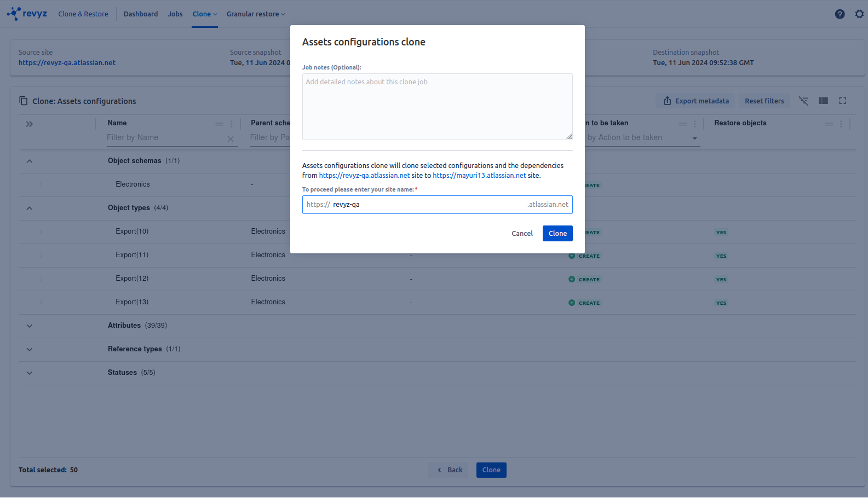Open the Action to be taken filter dropdown
The width and height of the screenshot is (868, 498).
tap(695, 138)
